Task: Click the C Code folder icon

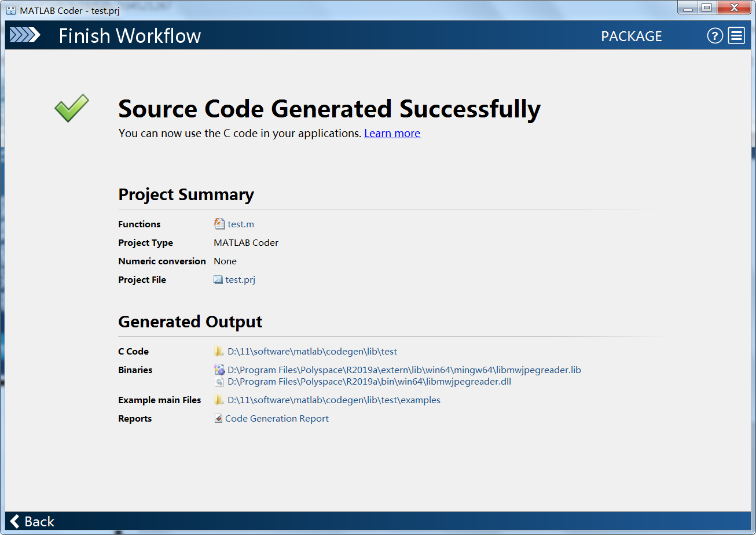Action: point(219,351)
